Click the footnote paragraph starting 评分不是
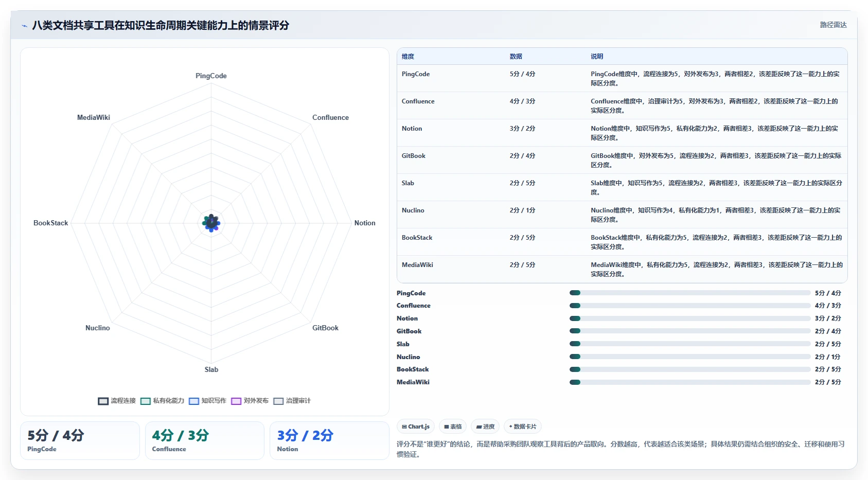 pyautogui.click(x=621, y=449)
